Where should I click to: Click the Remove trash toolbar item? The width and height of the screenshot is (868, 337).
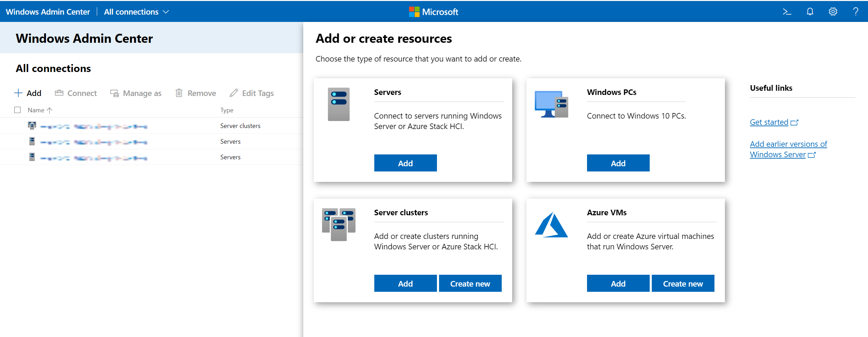pyautogui.click(x=196, y=93)
